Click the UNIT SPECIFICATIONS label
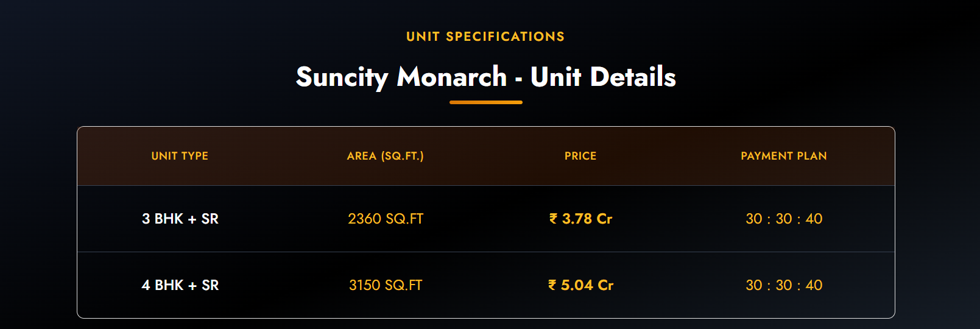The image size is (980, 329). [485, 37]
